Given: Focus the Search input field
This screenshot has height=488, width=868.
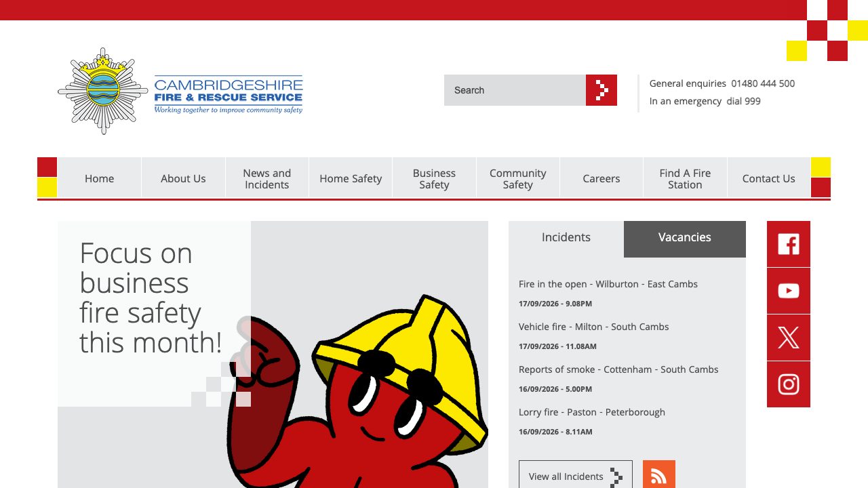Looking at the screenshot, I should coord(515,90).
